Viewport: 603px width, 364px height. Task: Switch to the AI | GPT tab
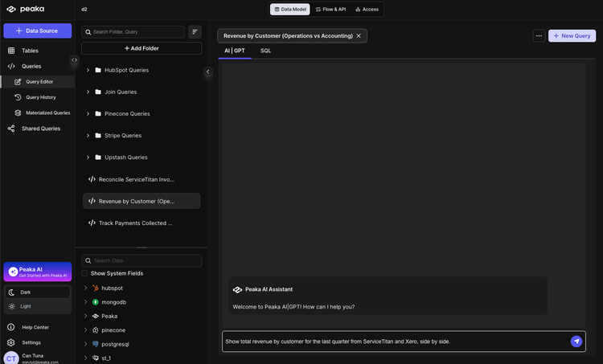click(235, 51)
